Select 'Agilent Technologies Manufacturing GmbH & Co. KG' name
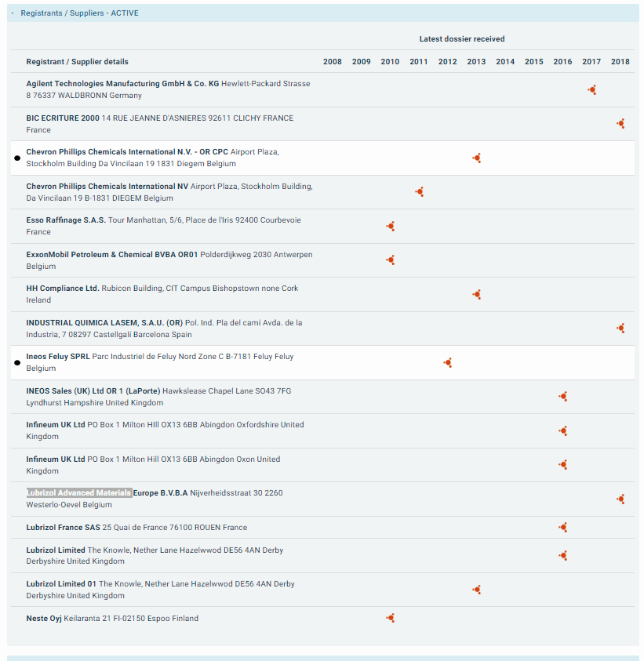The height and width of the screenshot is (661, 644). click(x=122, y=83)
